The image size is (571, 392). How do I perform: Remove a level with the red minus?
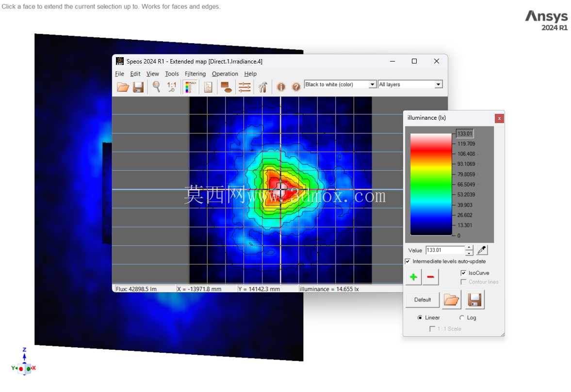tap(430, 277)
